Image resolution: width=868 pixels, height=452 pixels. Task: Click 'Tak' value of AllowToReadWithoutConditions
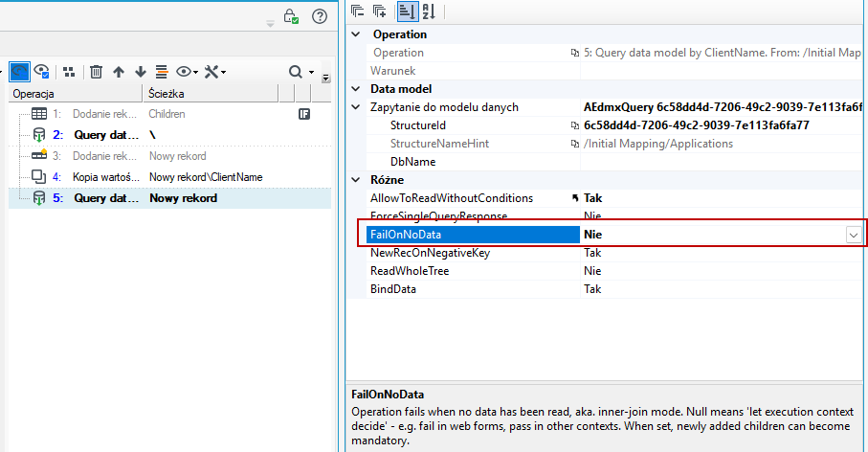coord(593,198)
